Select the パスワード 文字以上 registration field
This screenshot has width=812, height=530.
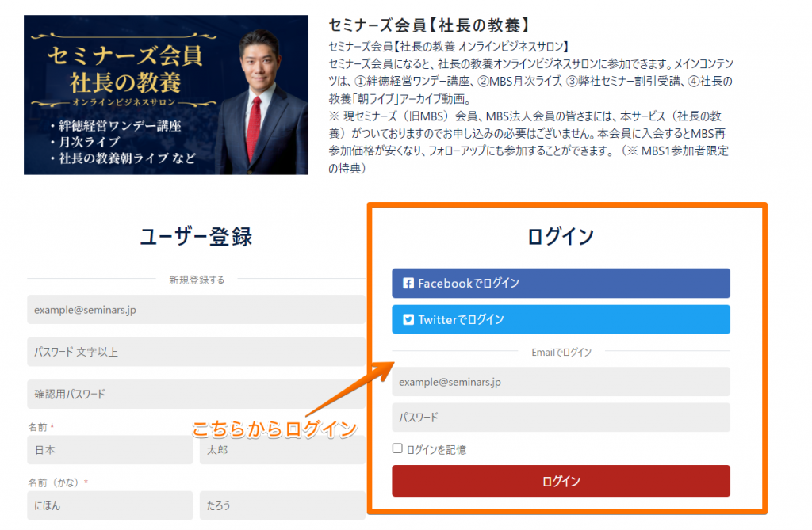(x=197, y=352)
